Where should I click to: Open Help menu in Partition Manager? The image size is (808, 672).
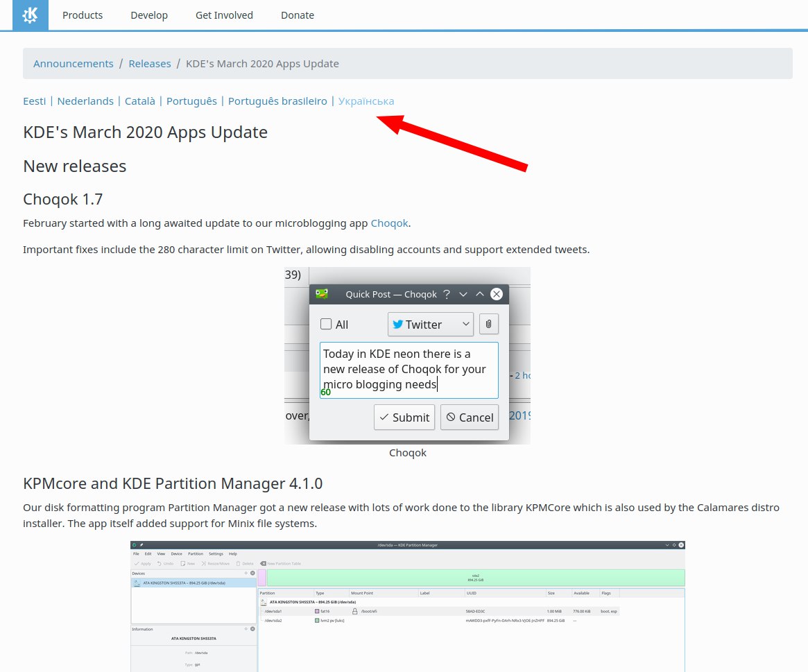233,554
